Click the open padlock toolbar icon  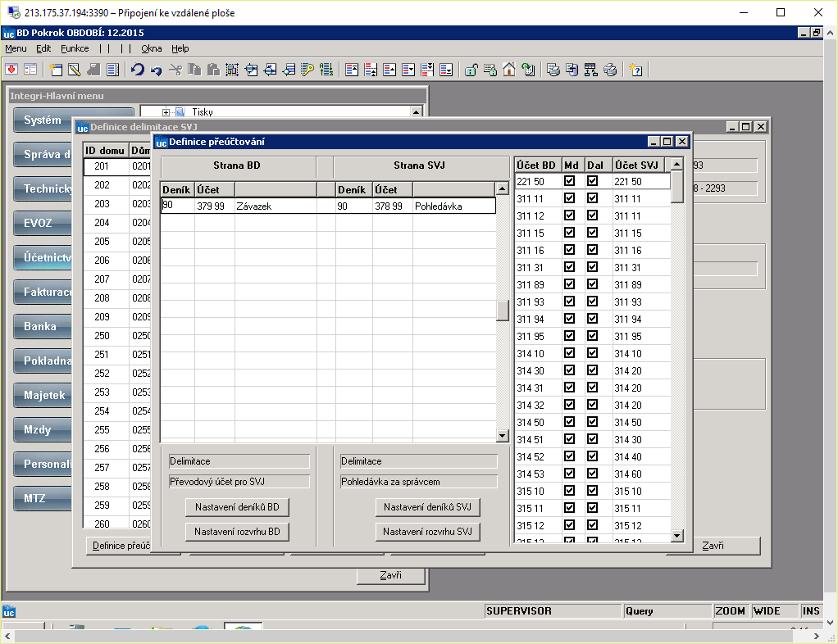471,70
